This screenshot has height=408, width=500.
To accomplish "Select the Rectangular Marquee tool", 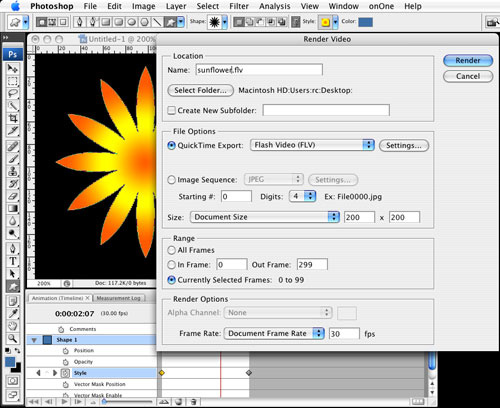I will point(13,81).
